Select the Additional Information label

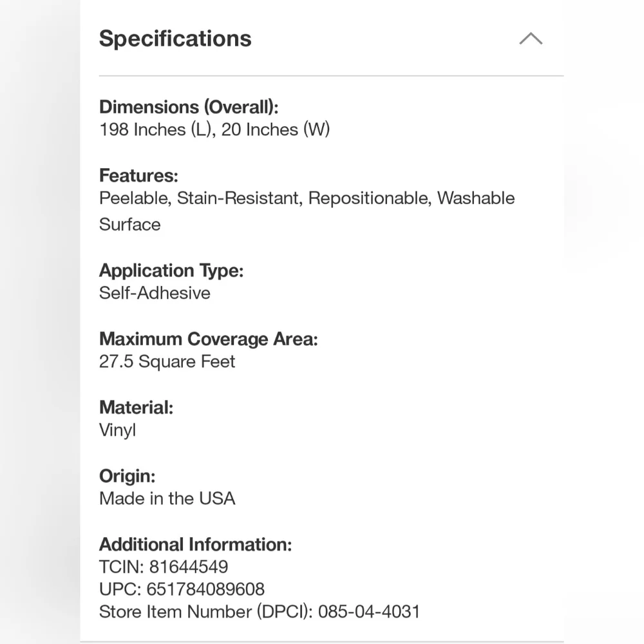[196, 545]
